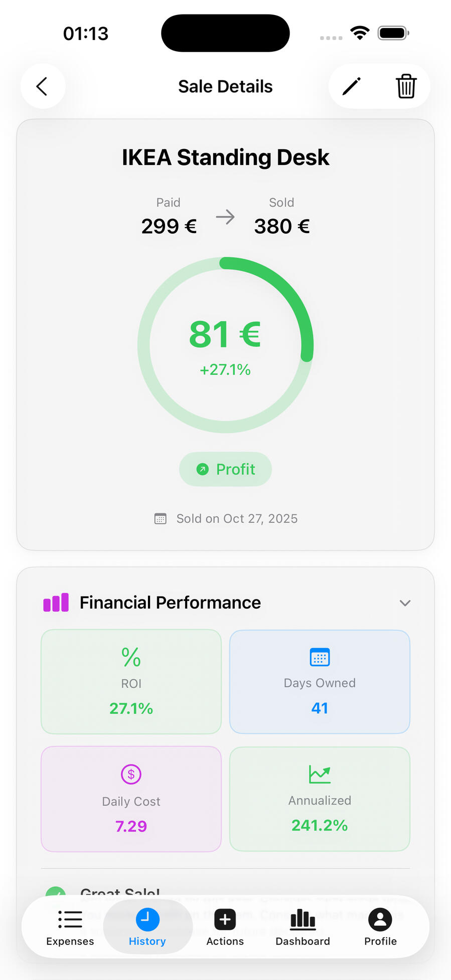This screenshot has width=451, height=980.
Task: Tap the Annualized 241.2% card
Action: [x=320, y=799]
